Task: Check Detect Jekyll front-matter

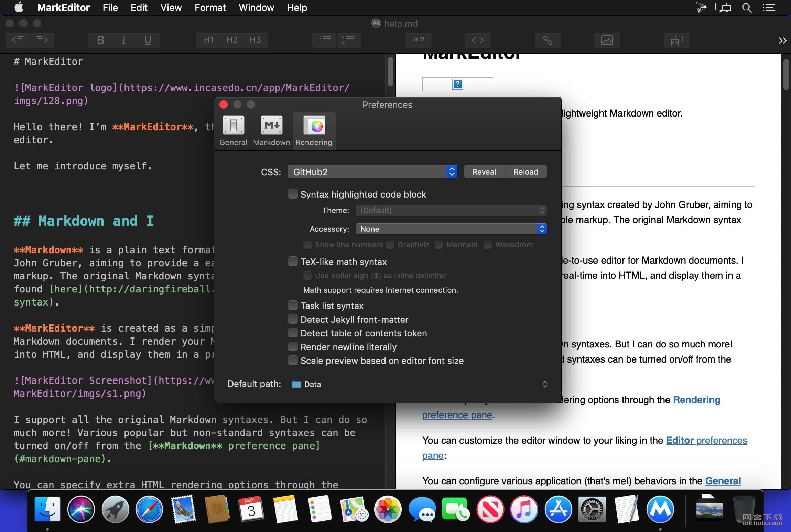Action: (293, 319)
